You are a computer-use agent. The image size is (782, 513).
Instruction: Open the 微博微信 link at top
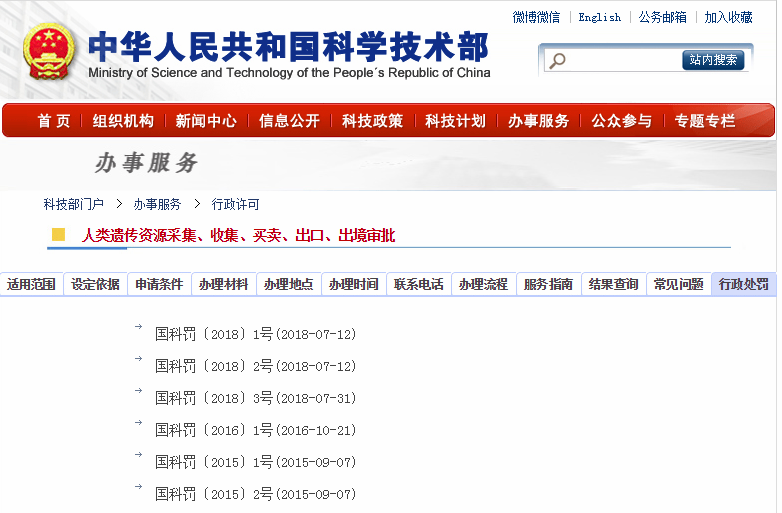pyautogui.click(x=536, y=17)
